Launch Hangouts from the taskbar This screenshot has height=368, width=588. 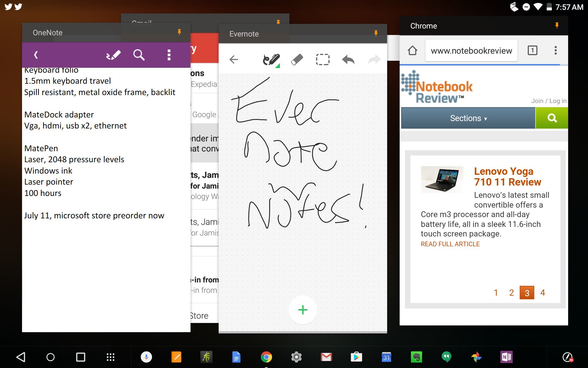(x=447, y=357)
